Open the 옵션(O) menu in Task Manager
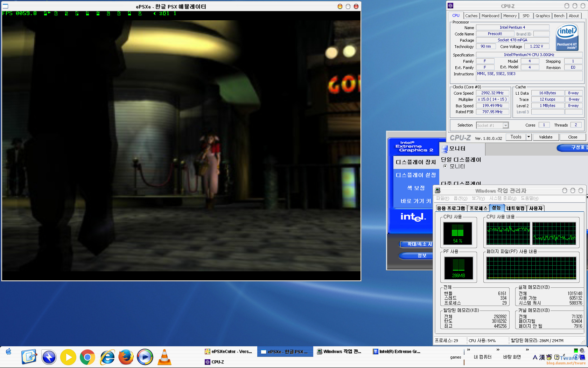 460,198
